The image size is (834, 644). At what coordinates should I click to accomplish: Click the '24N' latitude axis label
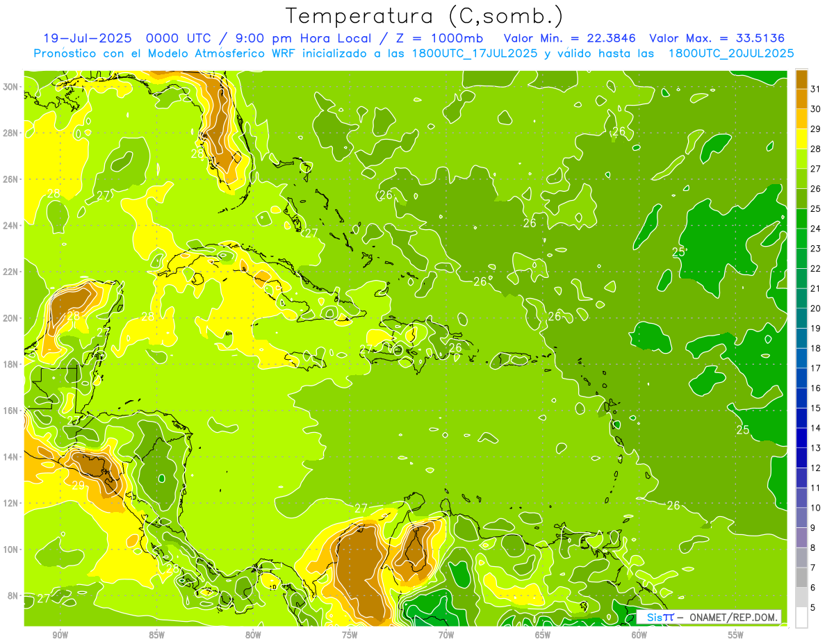pyautogui.click(x=12, y=226)
